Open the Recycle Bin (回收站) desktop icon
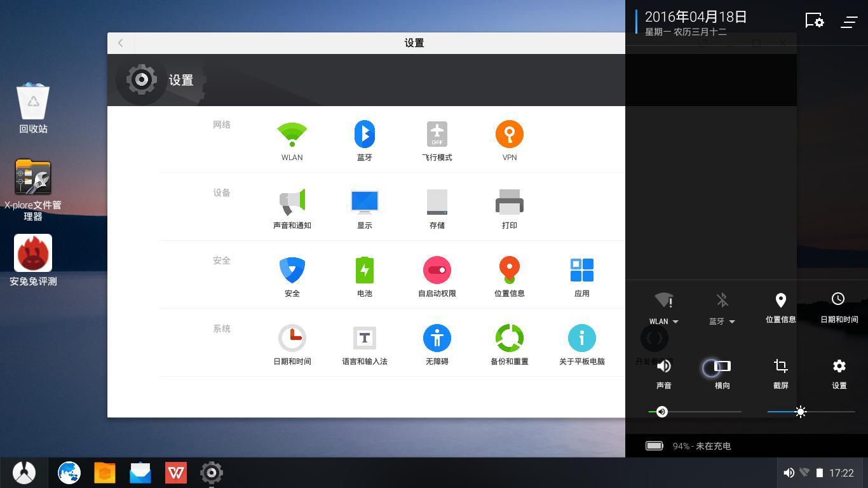 [33, 109]
